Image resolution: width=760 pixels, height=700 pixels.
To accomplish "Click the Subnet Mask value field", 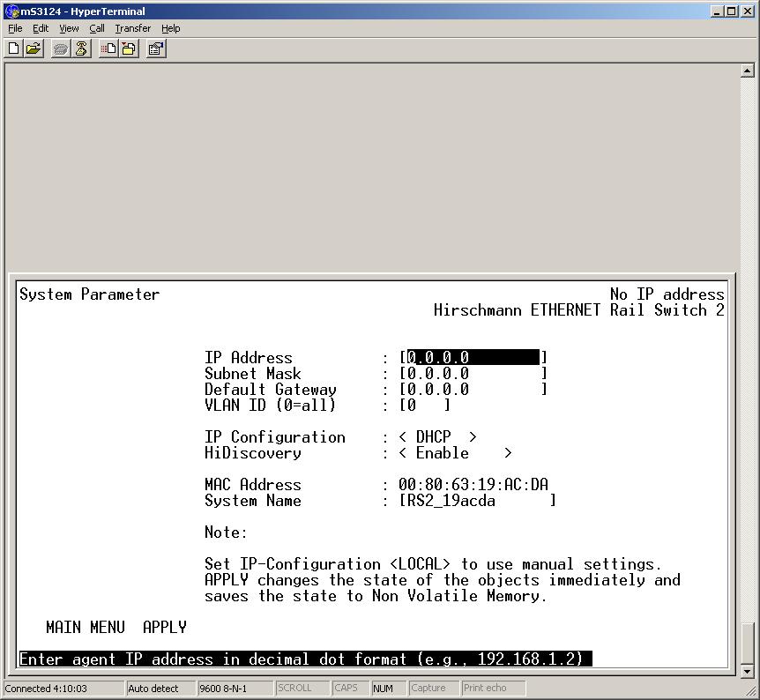I will click(473, 374).
